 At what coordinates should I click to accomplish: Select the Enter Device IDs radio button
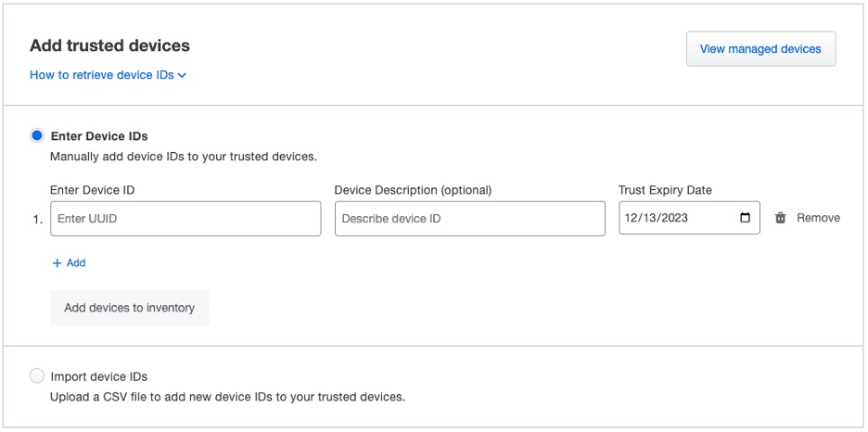[x=37, y=136]
